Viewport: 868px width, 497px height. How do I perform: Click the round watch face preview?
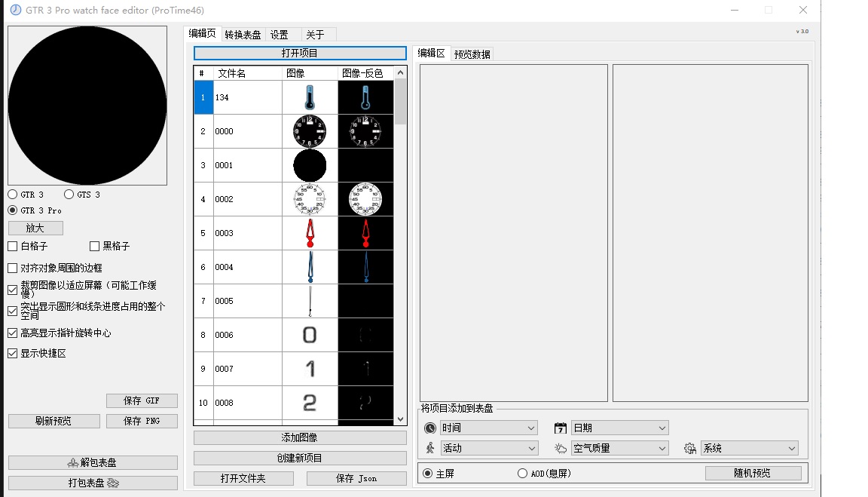(87, 106)
